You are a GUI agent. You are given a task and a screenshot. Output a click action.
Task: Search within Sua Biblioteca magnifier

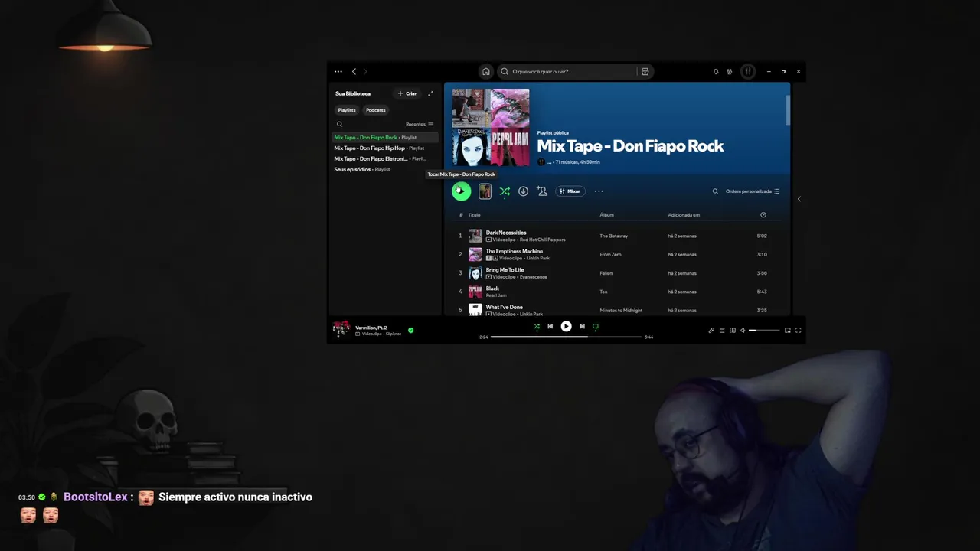point(340,124)
